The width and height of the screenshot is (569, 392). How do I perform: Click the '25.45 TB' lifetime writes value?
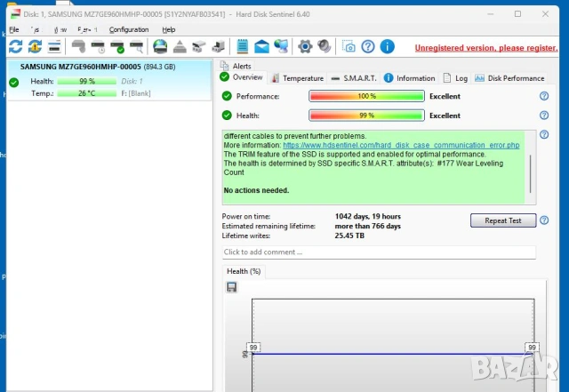[349, 236]
